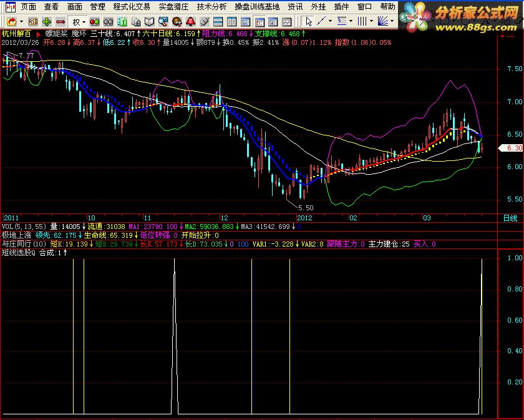Image resolution: width=524 pixels, height=420 pixels.
Task: Click the candlestick app logo icon
Action: (x=11, y=6)
